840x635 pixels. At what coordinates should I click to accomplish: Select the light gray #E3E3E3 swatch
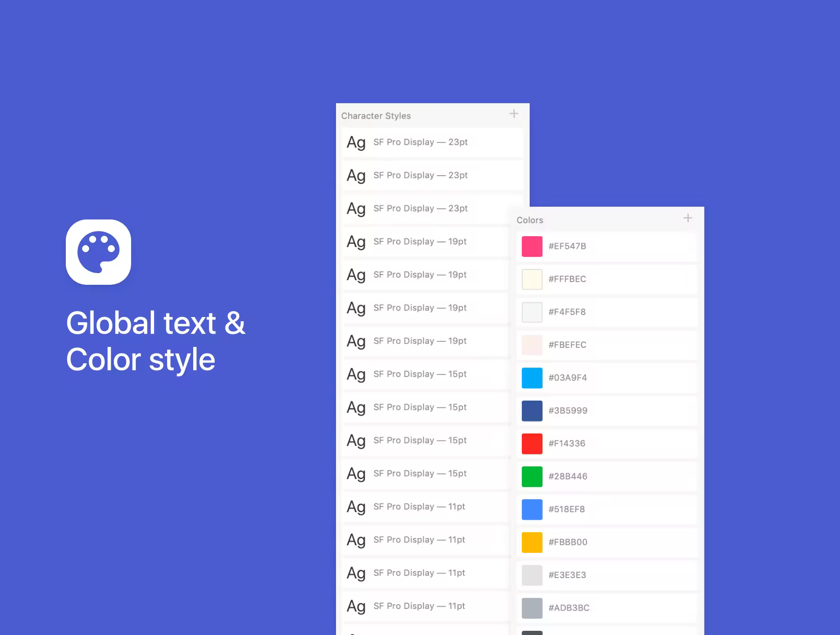532,575
